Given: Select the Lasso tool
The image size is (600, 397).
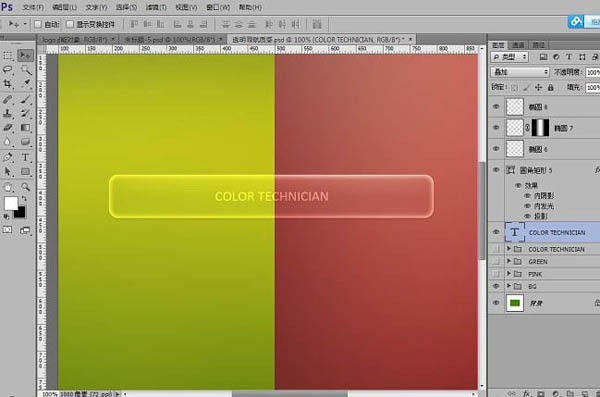Looking at the screenshot, I should coord(8,70).
